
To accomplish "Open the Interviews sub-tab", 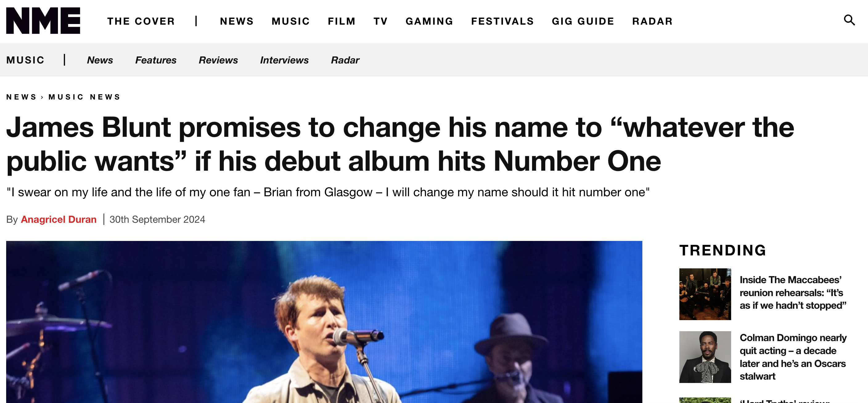I will (x=284, y=60).
